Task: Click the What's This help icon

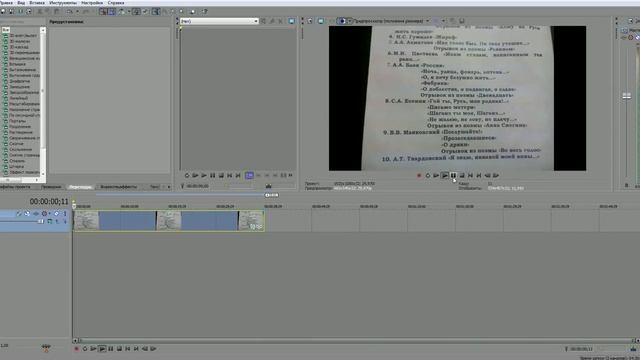Action: tap(204, 12)
